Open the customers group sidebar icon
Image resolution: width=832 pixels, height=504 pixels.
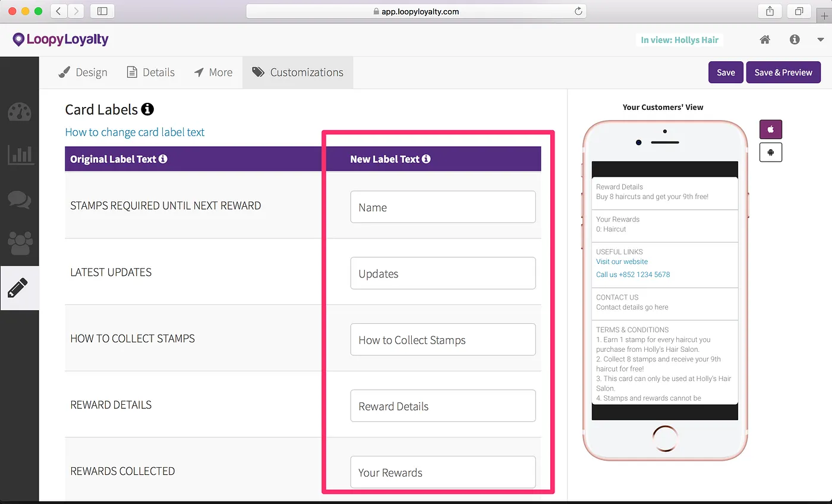(20, 243)
